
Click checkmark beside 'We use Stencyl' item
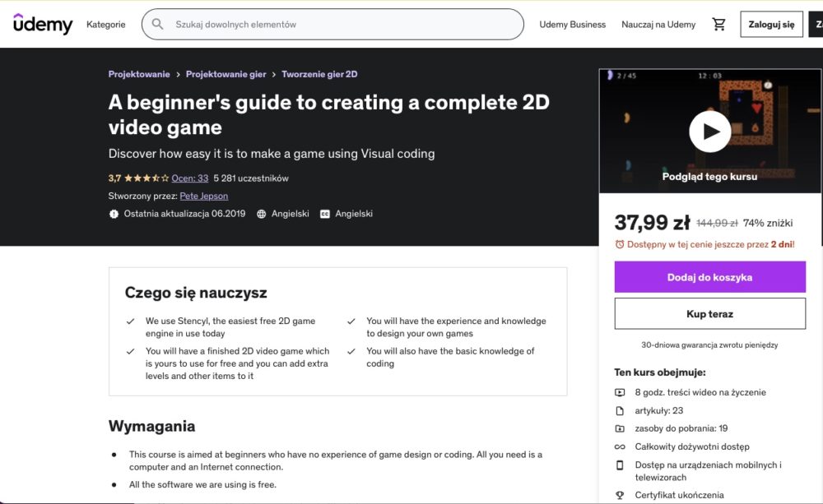point(130,321)
